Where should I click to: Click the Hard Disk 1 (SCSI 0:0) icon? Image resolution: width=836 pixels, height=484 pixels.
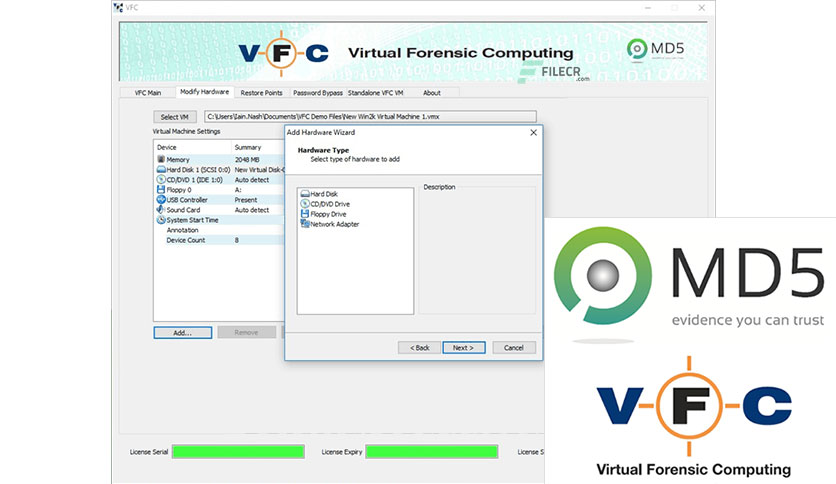161,169
